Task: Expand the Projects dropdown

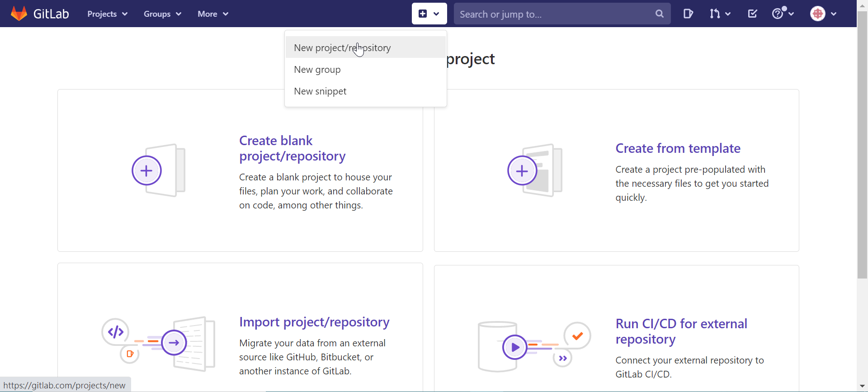Action: click(108, 14)
